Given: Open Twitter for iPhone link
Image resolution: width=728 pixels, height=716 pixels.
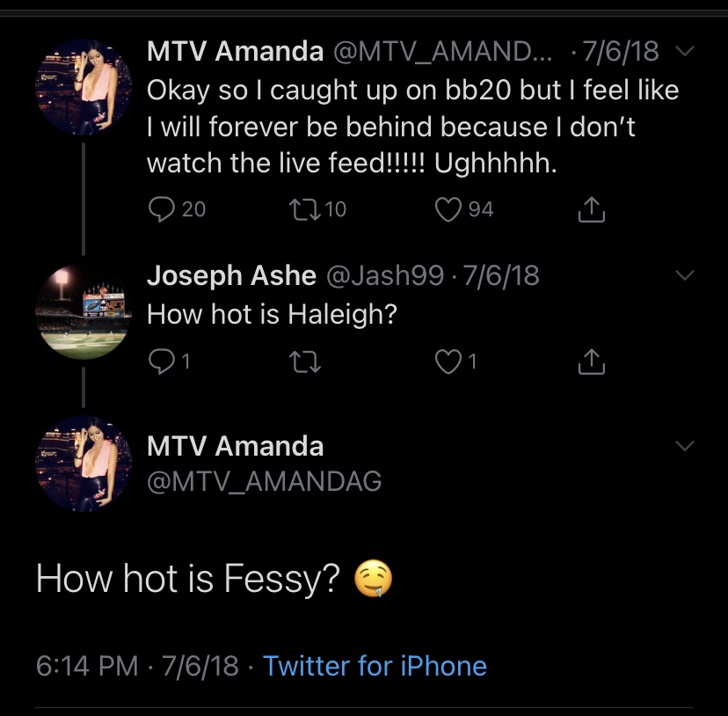Looking at the screenshot, I should tap(375, 666).
